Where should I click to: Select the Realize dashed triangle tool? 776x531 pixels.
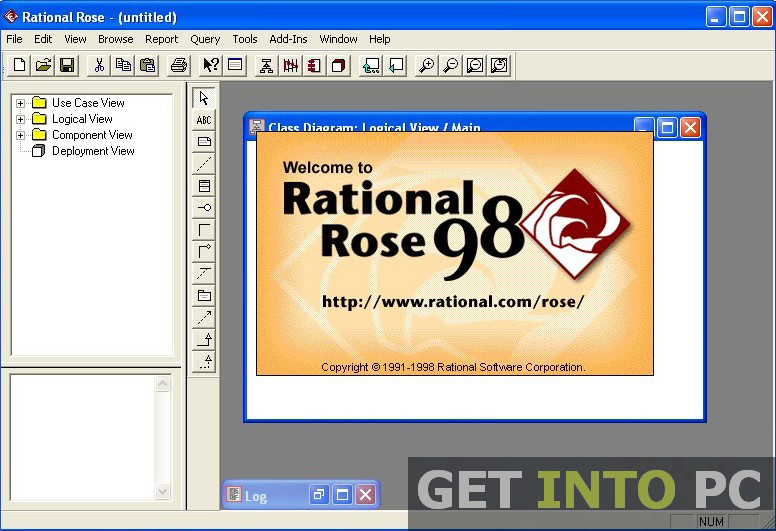pos(204,362)
